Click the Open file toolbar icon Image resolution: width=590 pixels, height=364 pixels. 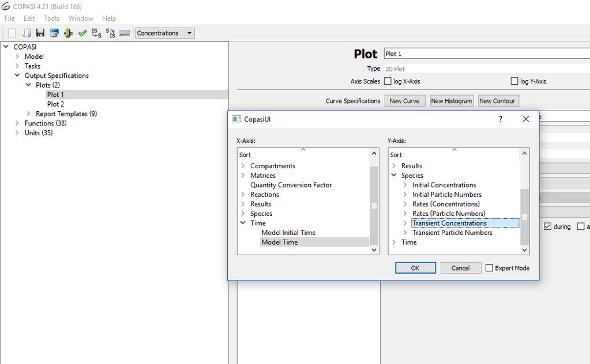coord(27,33)
